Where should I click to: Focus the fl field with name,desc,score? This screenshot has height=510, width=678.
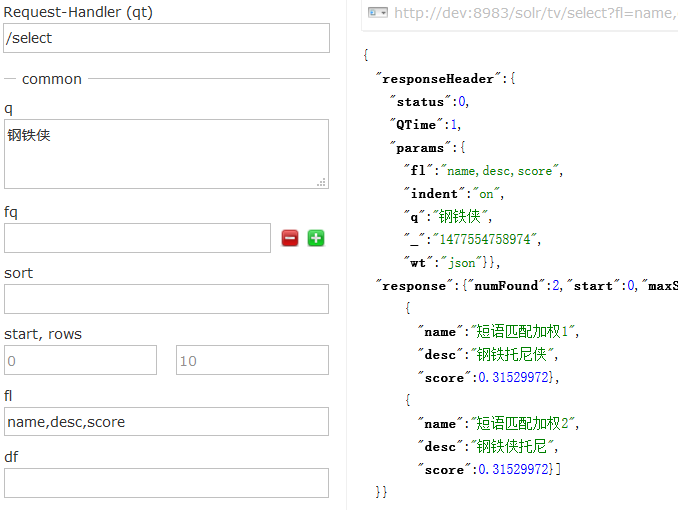166,421
